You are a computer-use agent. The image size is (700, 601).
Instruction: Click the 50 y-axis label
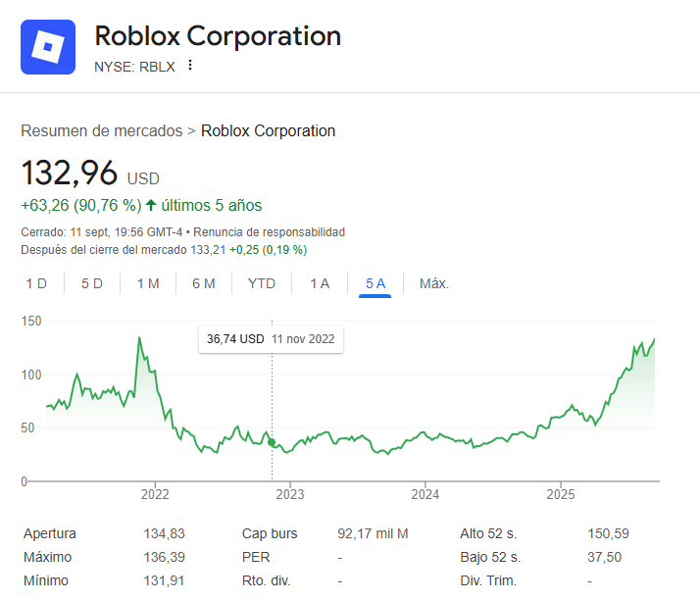pyautogui.click(x=27, y=427)
